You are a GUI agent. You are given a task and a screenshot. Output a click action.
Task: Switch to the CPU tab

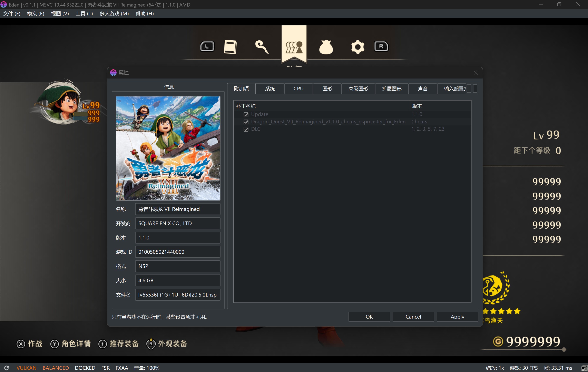point(298,89)
